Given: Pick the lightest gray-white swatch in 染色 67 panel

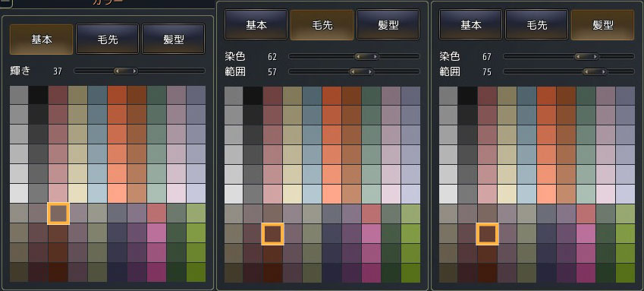Looking at the screenshot, I should [448, 194].
